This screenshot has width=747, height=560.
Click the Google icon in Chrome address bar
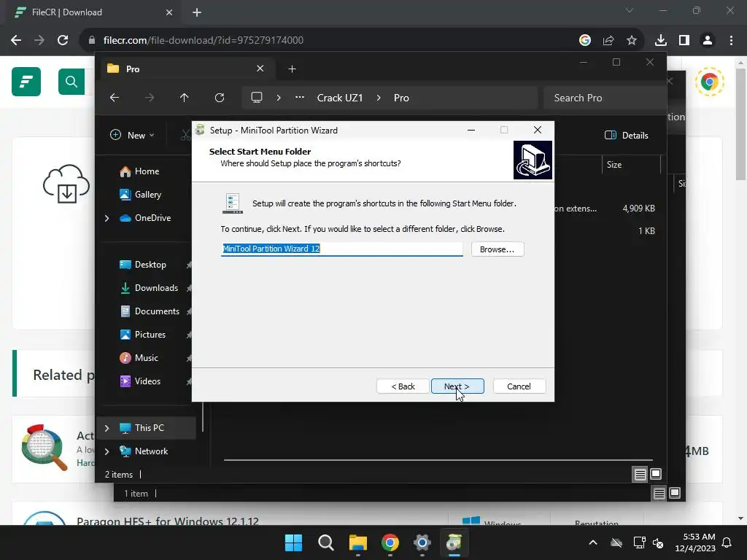pos(585,40)
